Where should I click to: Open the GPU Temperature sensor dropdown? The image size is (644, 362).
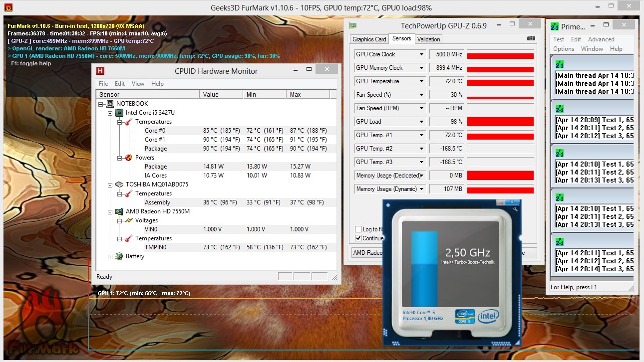pyautogui.click(x=421, y=81)
